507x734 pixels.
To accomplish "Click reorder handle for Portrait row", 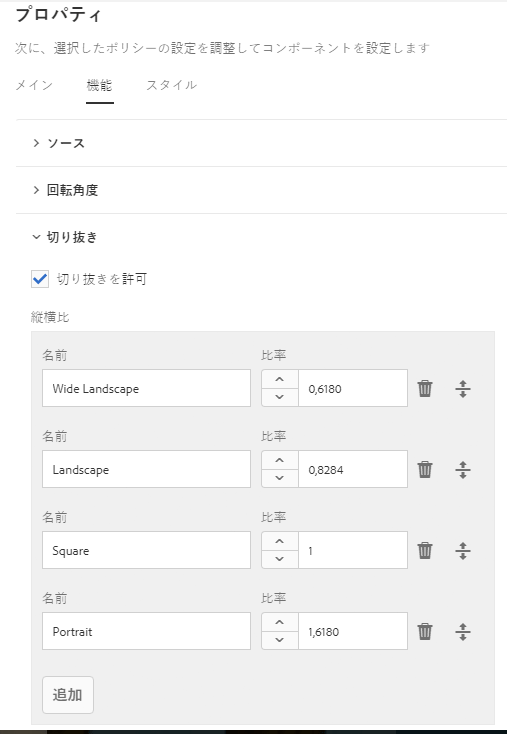I will [x=463, y=631].
